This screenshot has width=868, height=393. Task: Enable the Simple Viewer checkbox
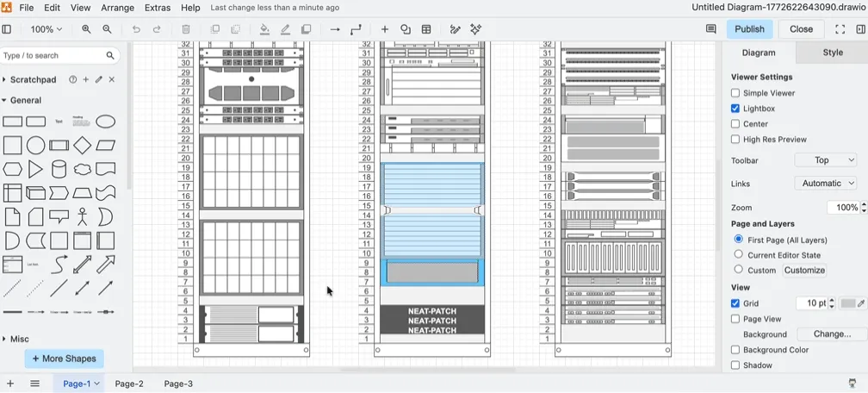click(735, 93)
